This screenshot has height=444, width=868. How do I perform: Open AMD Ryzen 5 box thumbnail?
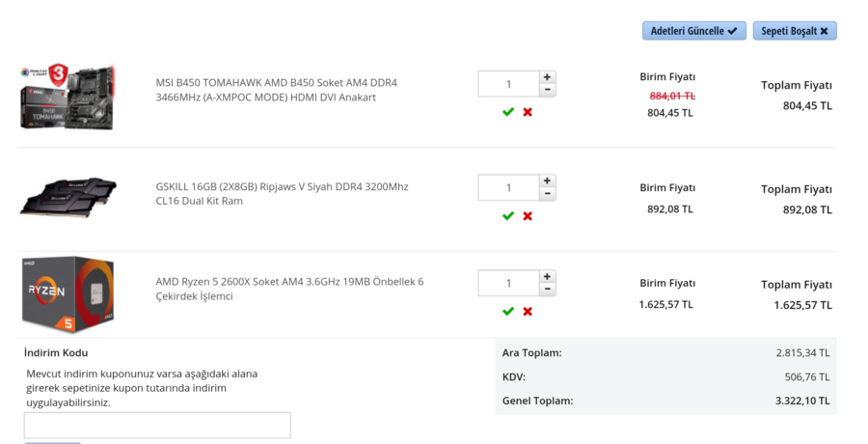[x=68, y=293]
